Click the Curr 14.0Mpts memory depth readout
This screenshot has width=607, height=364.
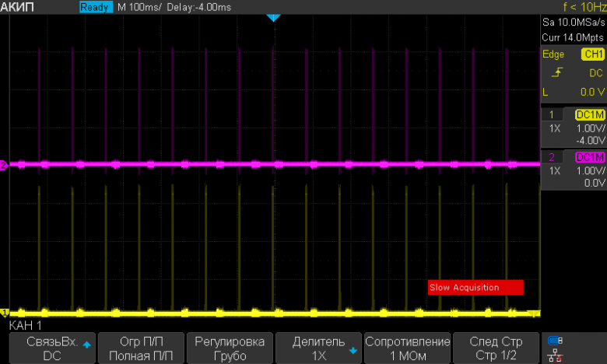pos(573,37)
